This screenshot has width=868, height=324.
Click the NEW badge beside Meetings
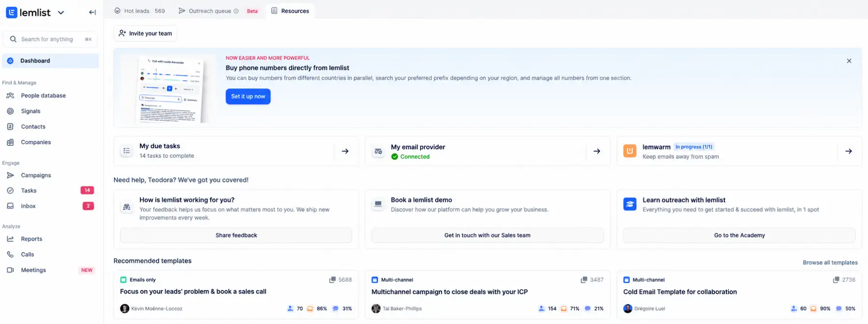point(87,270)
